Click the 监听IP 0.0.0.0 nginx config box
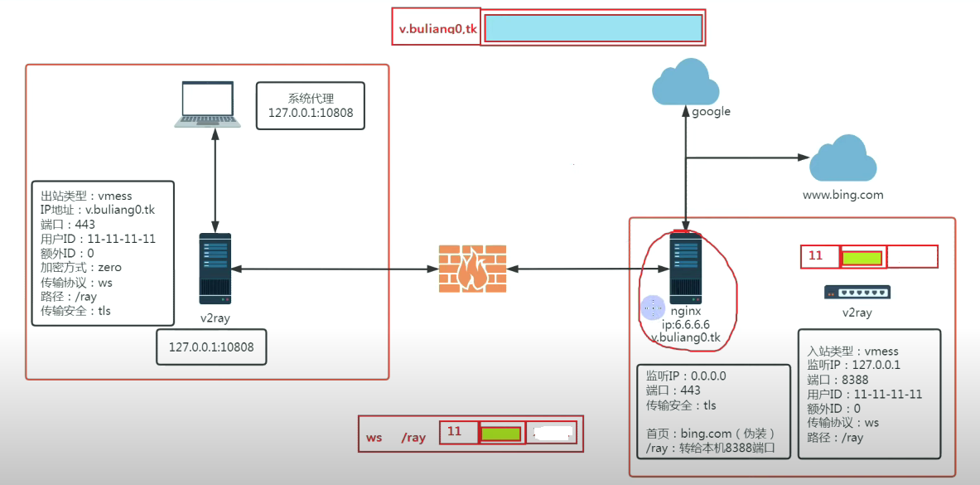Viewport: 980px width, 485px height. click(x=712, y=411)
